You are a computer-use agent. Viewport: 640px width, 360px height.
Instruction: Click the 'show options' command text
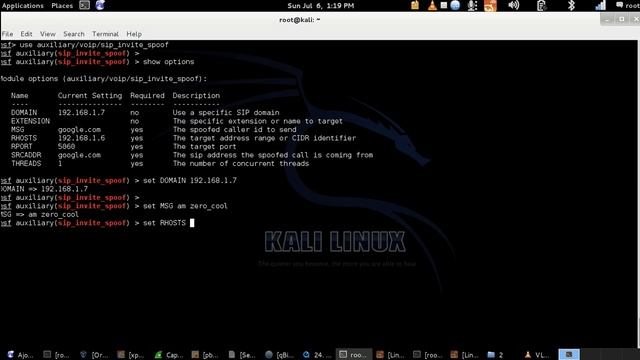169,62
